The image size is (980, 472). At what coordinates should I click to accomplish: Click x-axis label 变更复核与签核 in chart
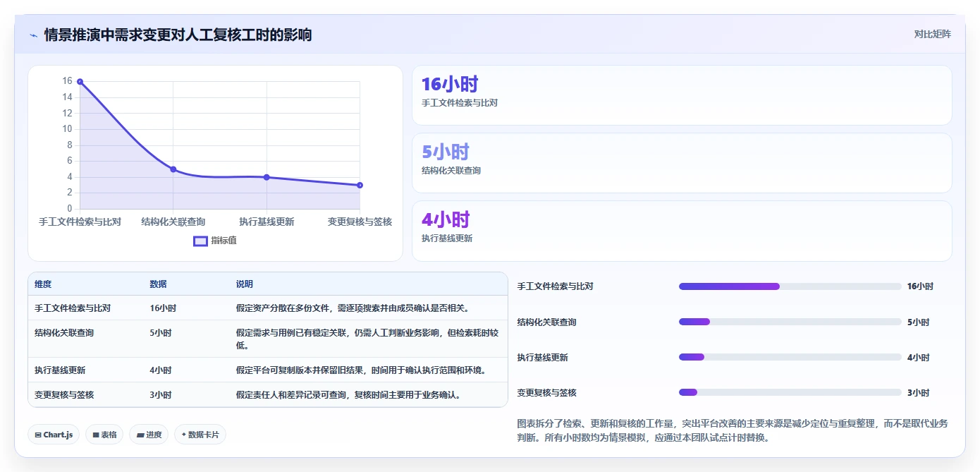pyautogui.click(x=360, y=222)
